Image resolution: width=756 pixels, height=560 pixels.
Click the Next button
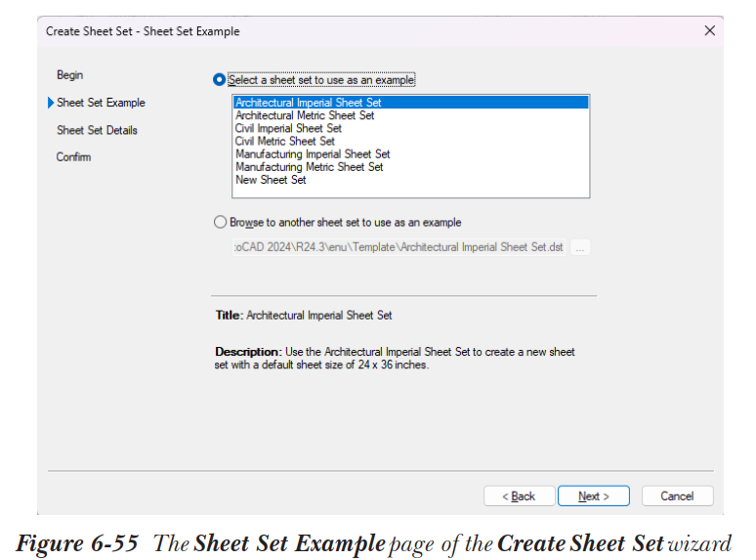coord(594,495)
